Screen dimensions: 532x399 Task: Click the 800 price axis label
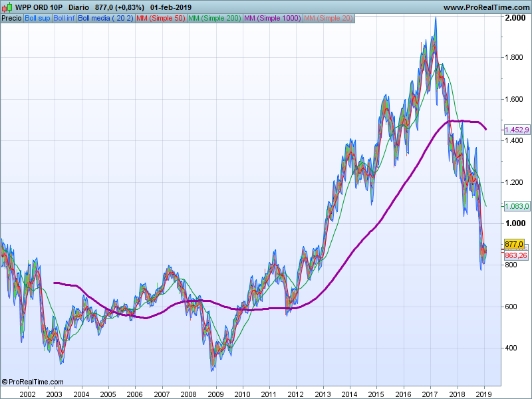[x=511, y=265]
